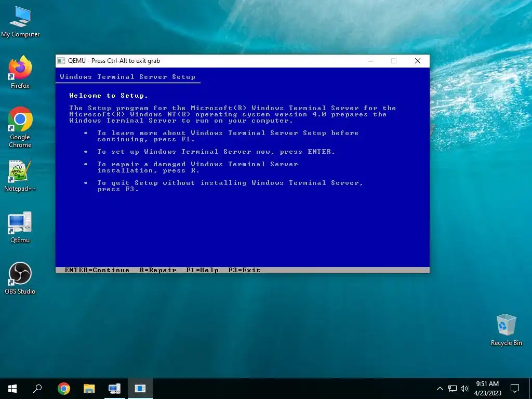532x399 pixels.
Task: Click 'F1=Help' in the status bar
Action: click(202, 270)
